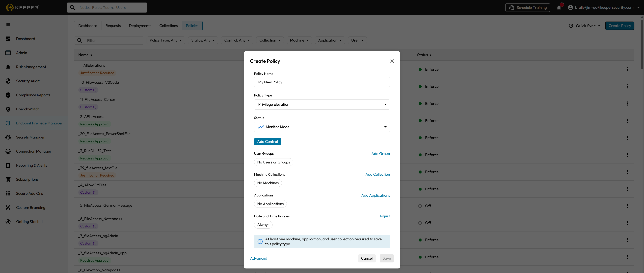
Task: Open kebab menu for _1_AllElevations row
Action: [x=627, y=70]
